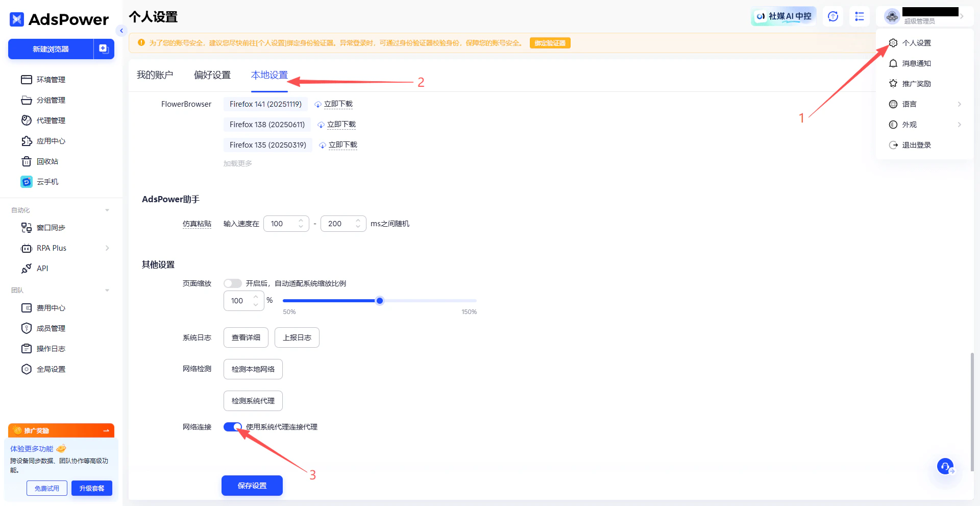The image size is (980, 506).
Task: Enable the 页面缩放 auto zoom toggle
Action: point(232,283)
